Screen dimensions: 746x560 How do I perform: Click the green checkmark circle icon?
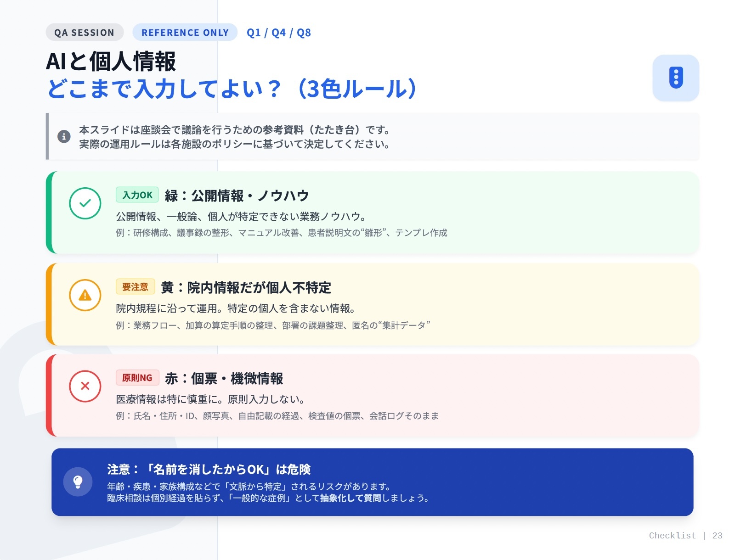pyautogui.click(x=85, y=203)
